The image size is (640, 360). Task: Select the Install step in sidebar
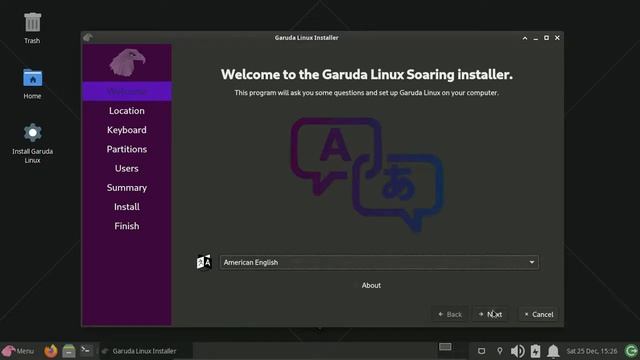click(127, 207)
